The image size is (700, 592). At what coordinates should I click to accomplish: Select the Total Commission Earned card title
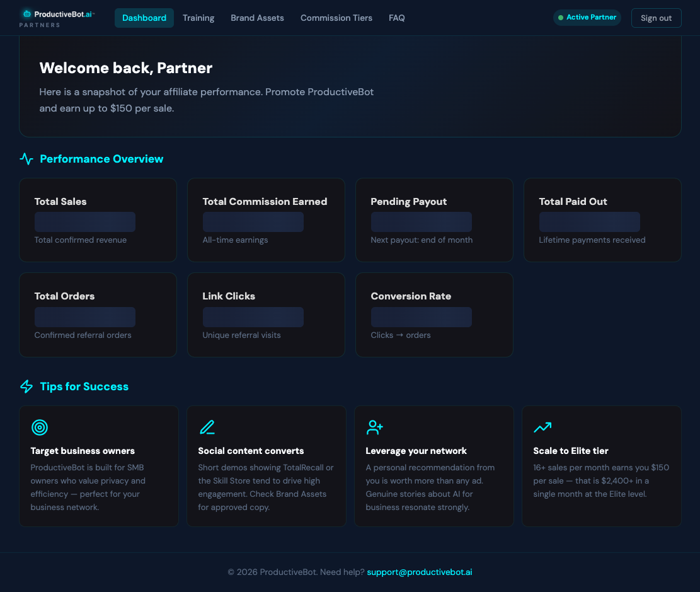point(265,202)
